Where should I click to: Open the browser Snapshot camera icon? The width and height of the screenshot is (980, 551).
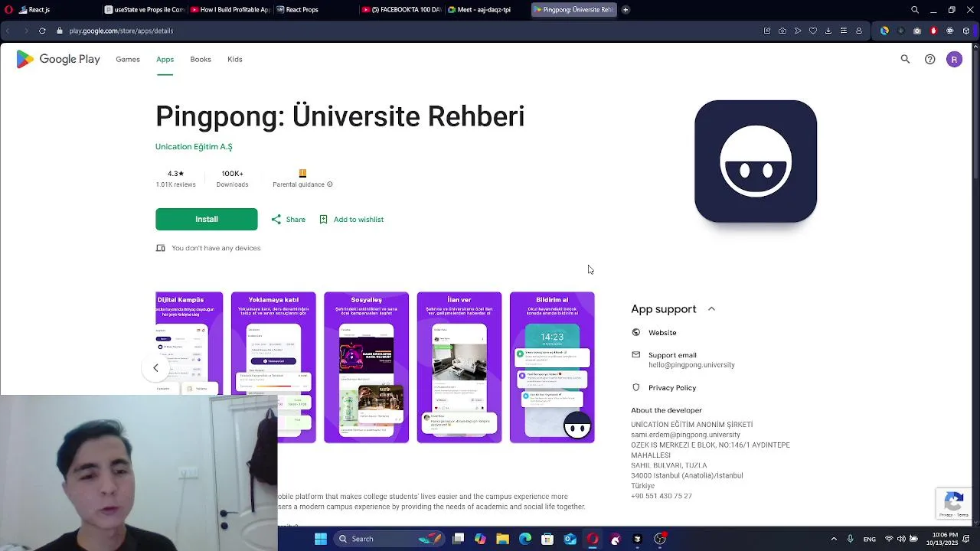pos(782,31)
